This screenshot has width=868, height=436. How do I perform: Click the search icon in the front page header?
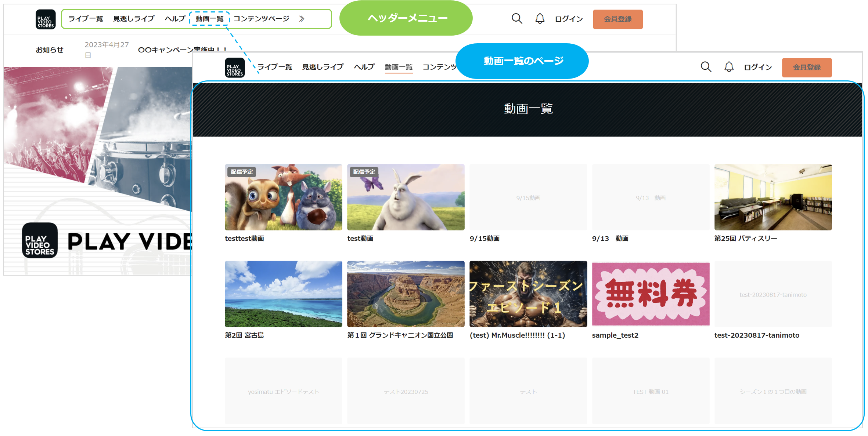click(706, 67)
